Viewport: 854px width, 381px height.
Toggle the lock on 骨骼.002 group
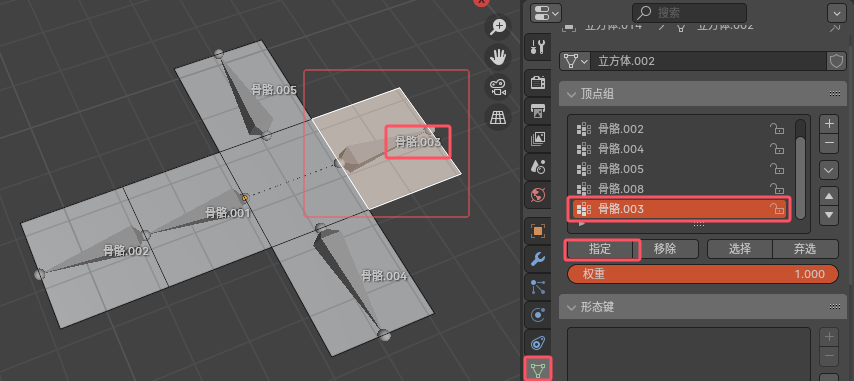tap(777, 129)
